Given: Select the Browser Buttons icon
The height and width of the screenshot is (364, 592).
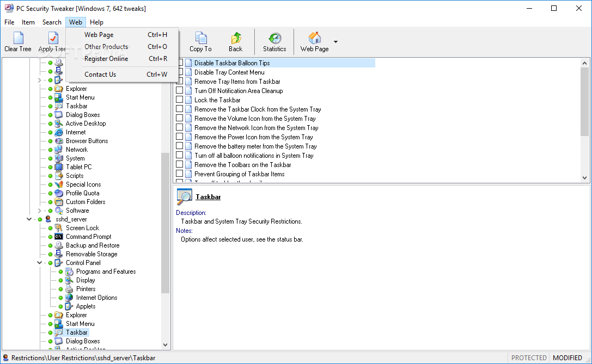Looking at the screenshot, I should [58, 141].
